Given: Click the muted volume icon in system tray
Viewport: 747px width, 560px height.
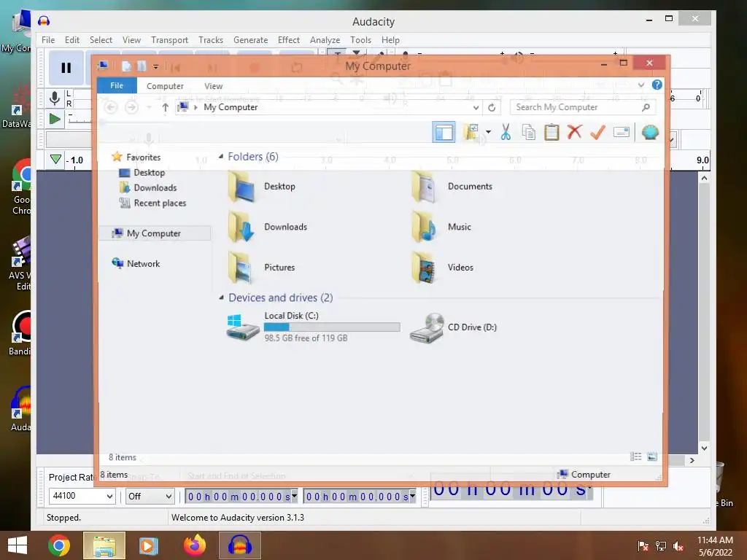Looking at the screenshot, I should 678,546.
